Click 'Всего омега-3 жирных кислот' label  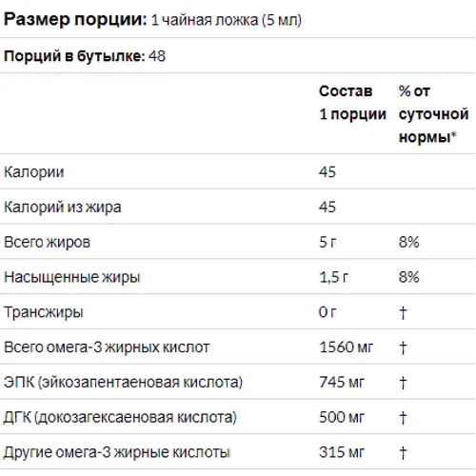(107, 347)
